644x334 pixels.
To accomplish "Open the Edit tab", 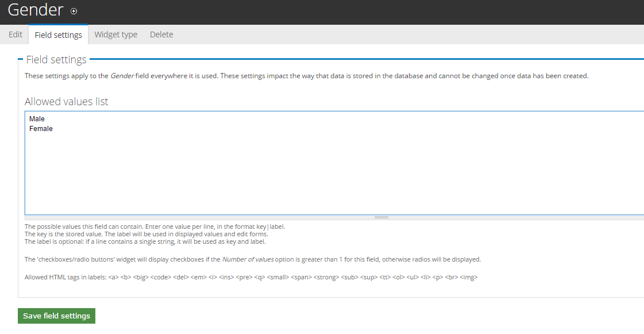I will (x=16, y=34).
